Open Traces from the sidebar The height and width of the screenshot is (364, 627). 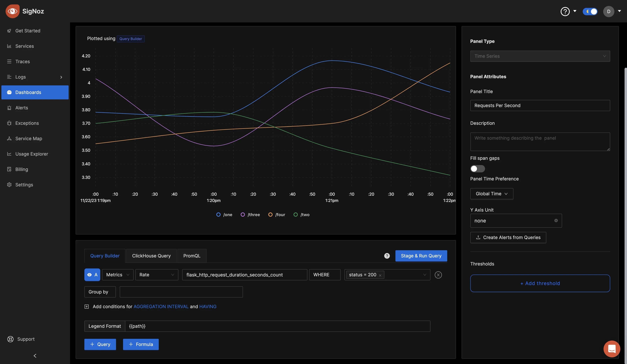(x=22, y=61)
